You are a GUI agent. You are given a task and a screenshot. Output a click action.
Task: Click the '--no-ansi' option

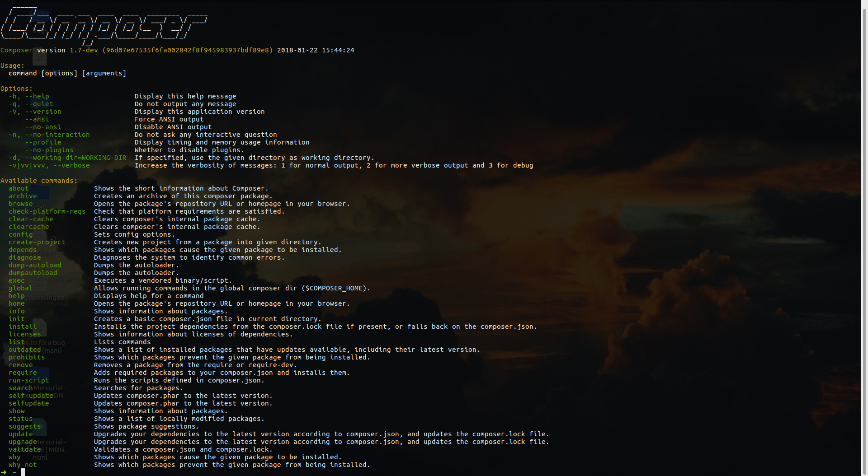tap(43, 127)
